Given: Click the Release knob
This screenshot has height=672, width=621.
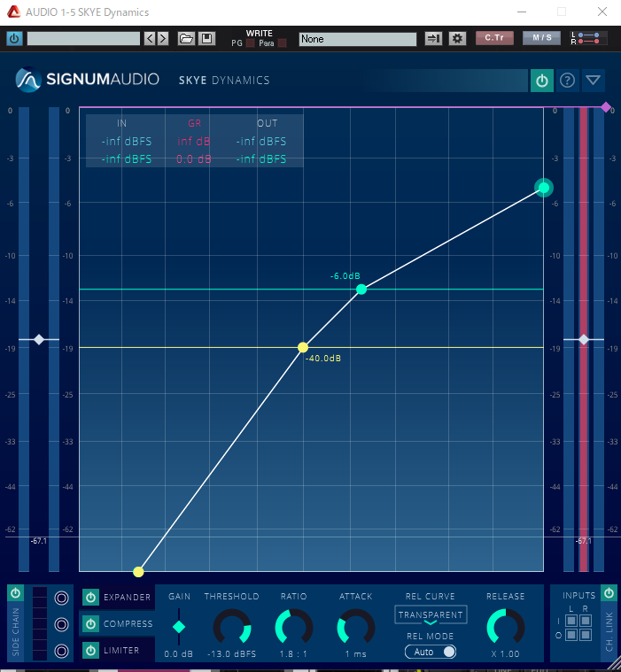Looking at the screenshot, I should [506, 627].
